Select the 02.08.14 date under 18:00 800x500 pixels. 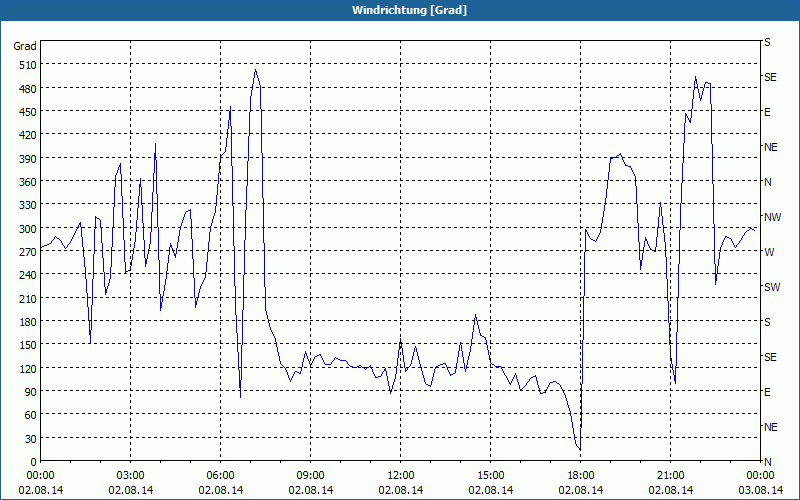pos(581,490)
